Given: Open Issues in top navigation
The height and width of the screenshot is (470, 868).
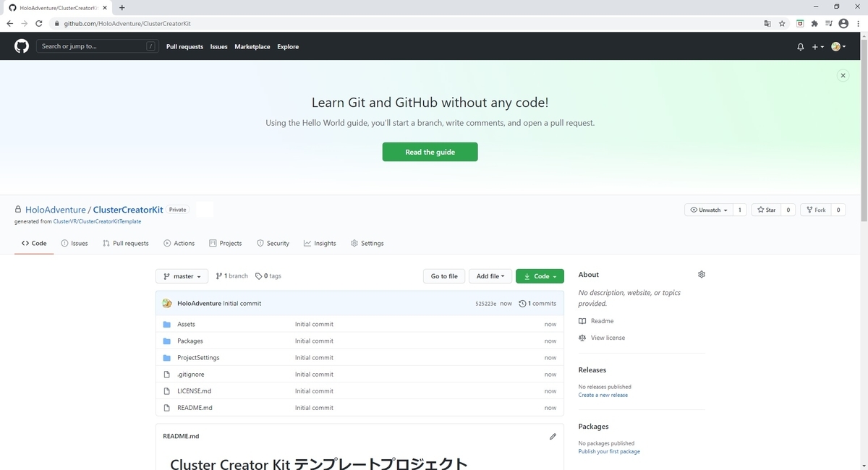Looking at the screenshot, I should tap(218, 46).
